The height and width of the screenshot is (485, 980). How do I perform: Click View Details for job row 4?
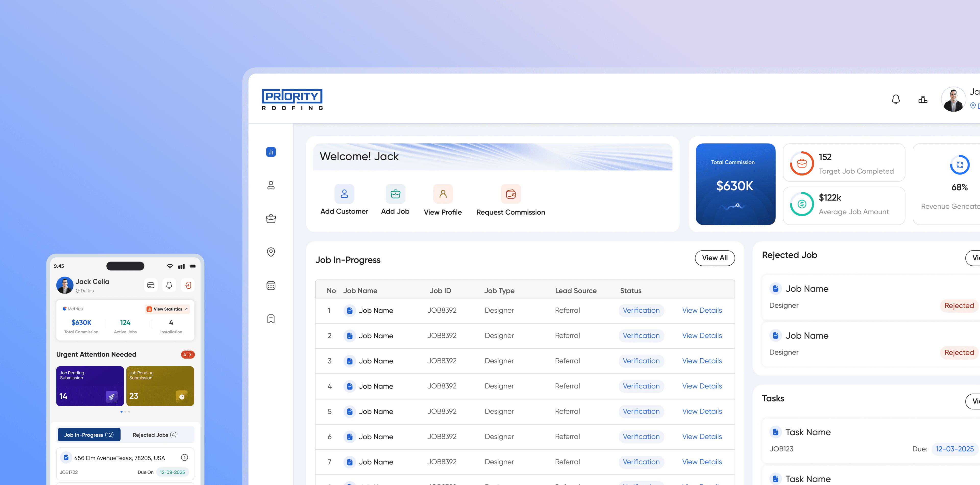702,386
